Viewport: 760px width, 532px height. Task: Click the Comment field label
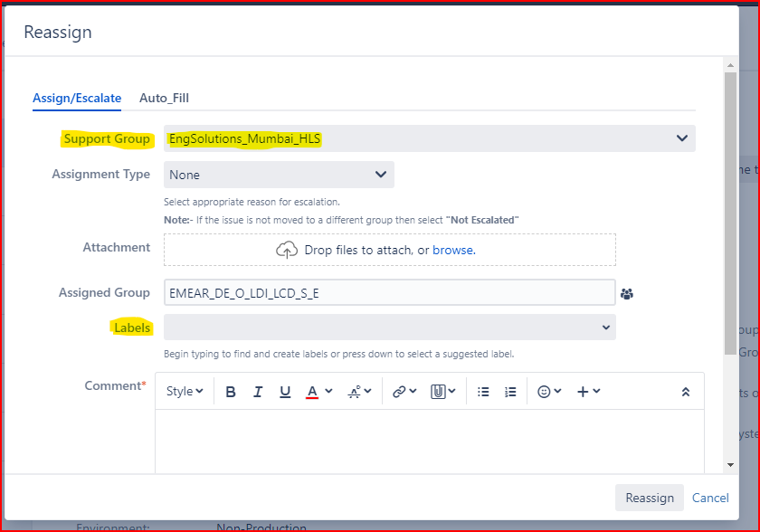click(x=115, y=385)
